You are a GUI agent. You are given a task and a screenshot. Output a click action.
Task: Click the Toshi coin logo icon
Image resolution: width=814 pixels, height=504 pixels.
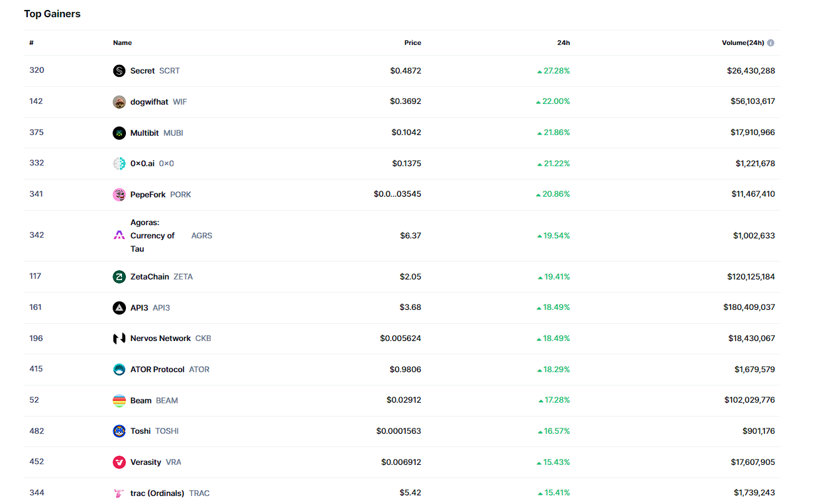[x=119, y=431]
